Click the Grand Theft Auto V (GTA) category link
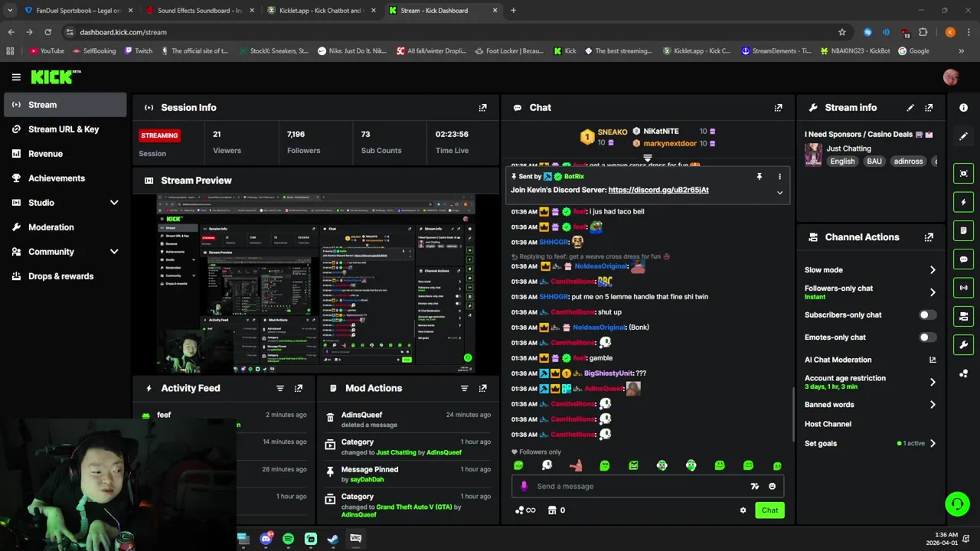 (413, 507)
